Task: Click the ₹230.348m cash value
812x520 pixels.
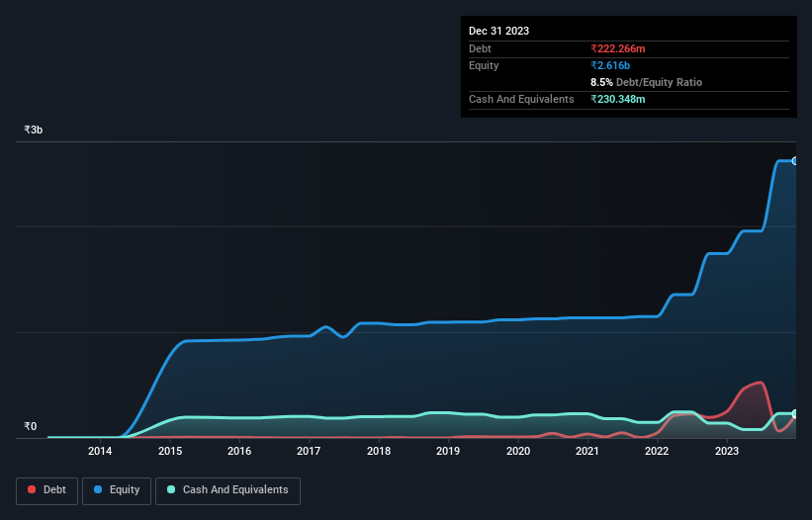Action: point(618,99)
